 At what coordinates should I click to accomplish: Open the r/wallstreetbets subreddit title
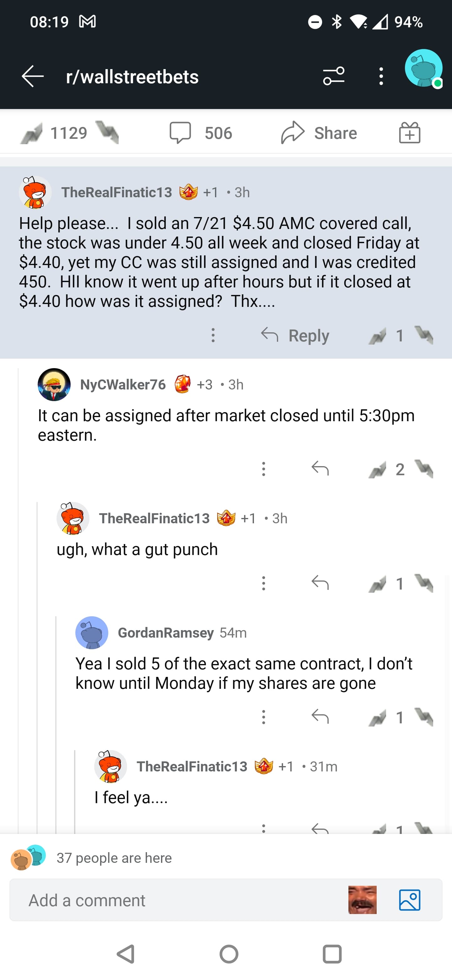click(x=132, y=76)
